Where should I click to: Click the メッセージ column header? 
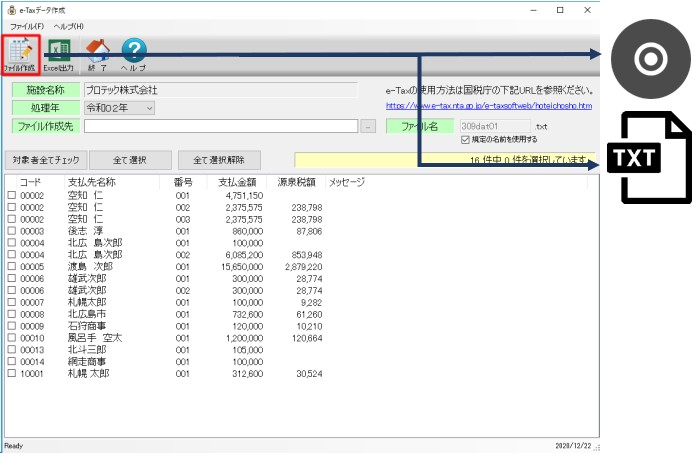click(347, 182)
